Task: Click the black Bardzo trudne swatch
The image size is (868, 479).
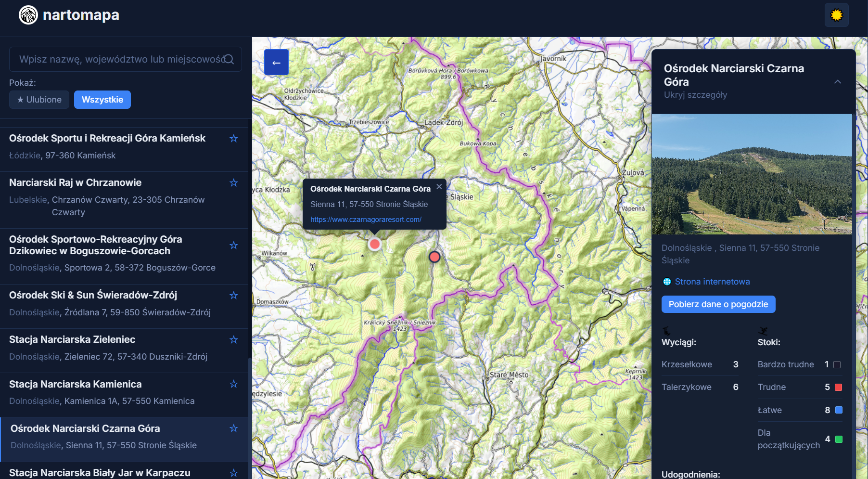Action: (x=837, y=365)
